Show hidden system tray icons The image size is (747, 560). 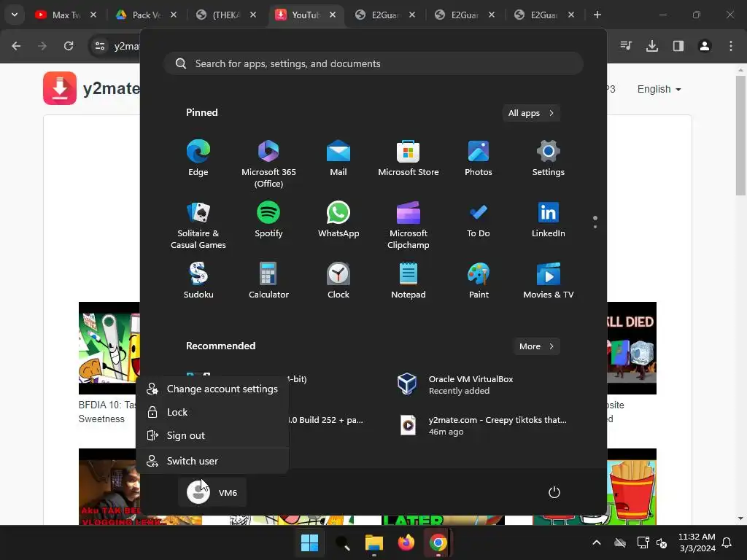(597, 542)
